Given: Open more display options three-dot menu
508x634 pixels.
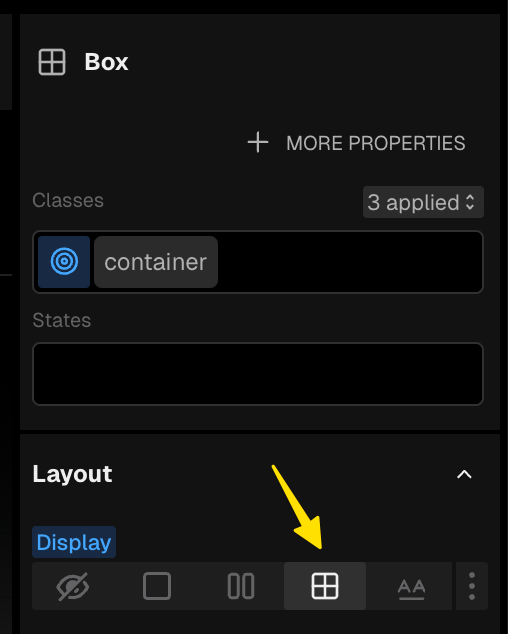Looking at the screenshot, I should (472, 586).
